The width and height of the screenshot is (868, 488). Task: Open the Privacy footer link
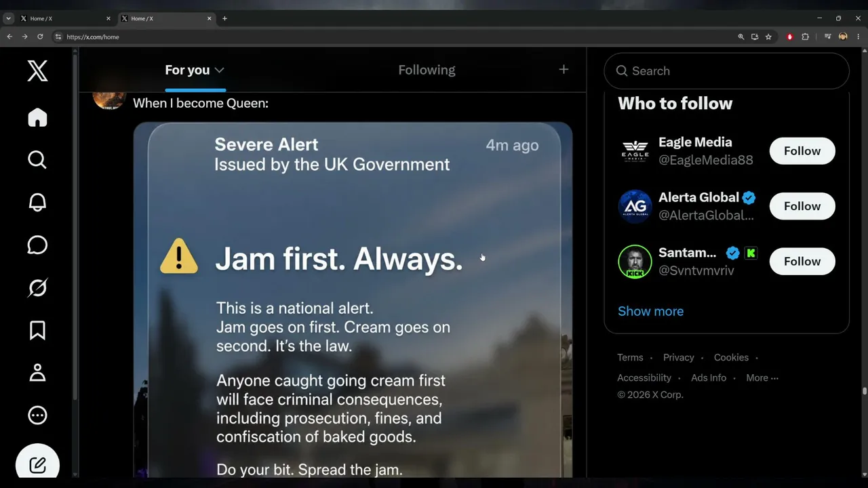[x=678, y=357]
